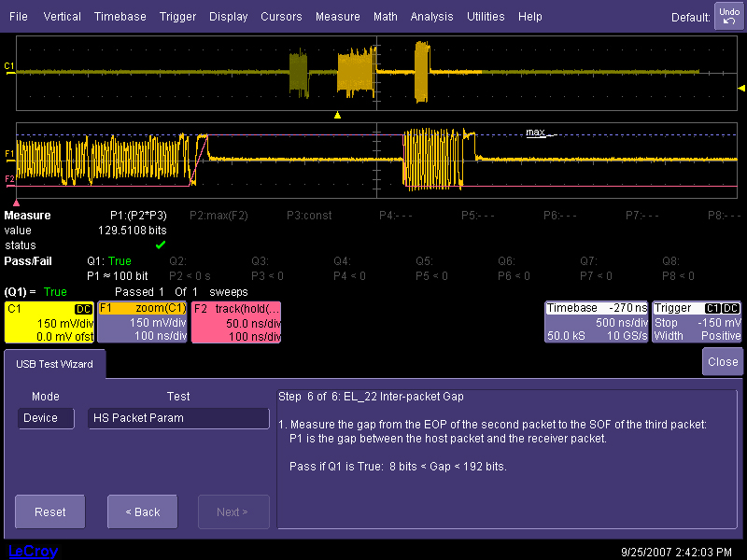This screenshot has width=747, height=560.
Task: Open the Analysis menu
Action: 431,17
